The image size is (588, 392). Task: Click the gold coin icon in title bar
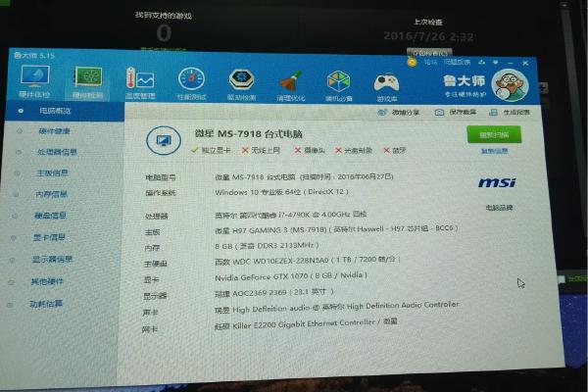point(413,62)
